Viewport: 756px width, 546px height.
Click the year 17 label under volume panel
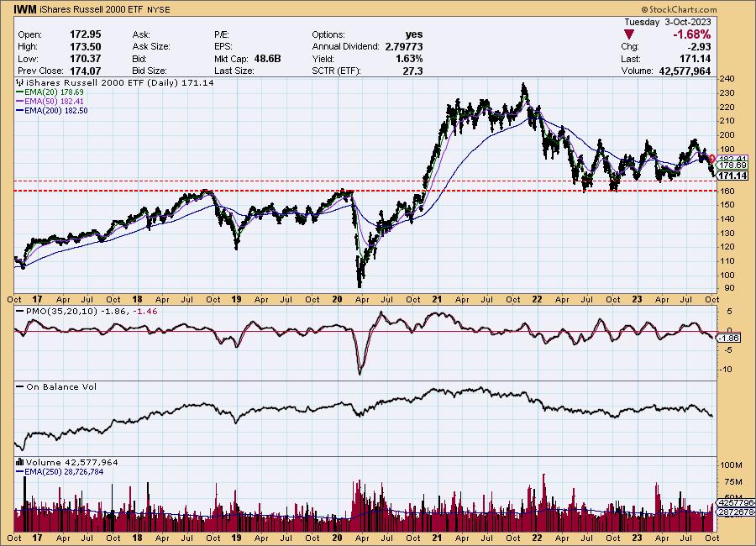pos(37,538)
